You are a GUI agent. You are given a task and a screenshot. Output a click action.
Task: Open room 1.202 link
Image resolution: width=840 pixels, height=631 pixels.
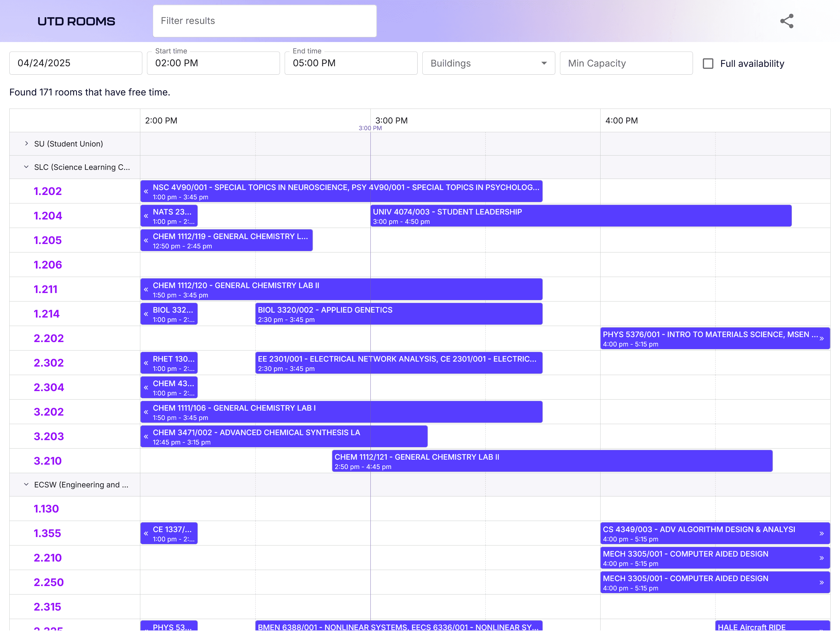click(48, 191)
